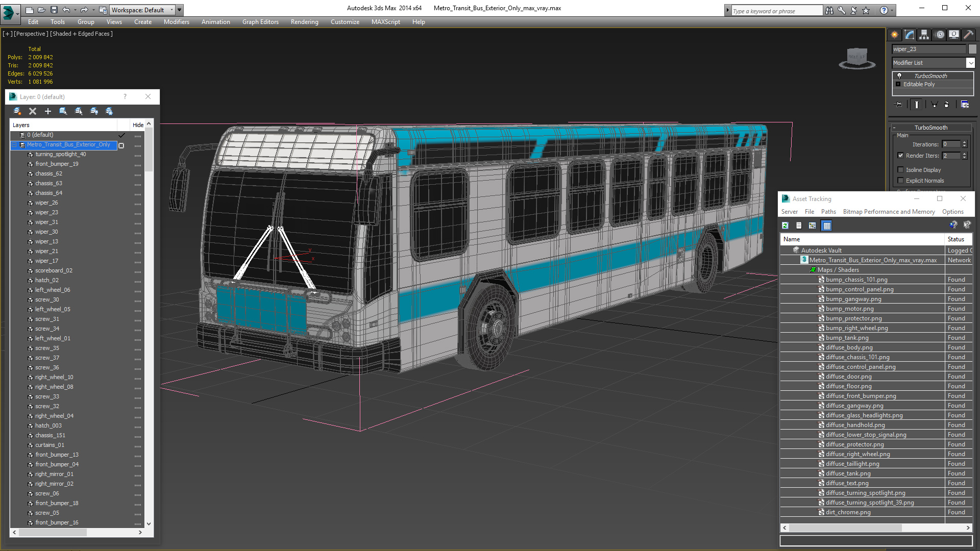980x551 pixels.
Task: Open the Bitmap Performance and Memory menu
Action: [x=889, y=212]
